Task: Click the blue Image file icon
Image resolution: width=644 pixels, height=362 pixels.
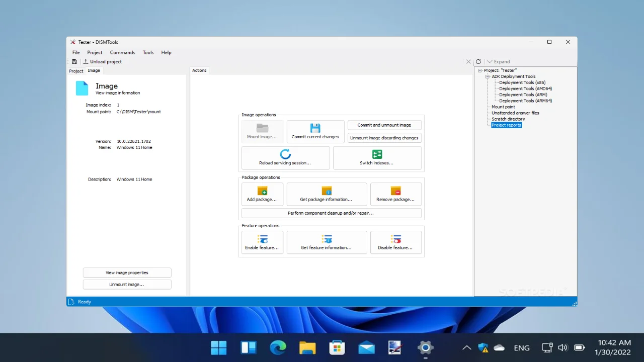Action: pyautogui.click(x=82, y=88)
